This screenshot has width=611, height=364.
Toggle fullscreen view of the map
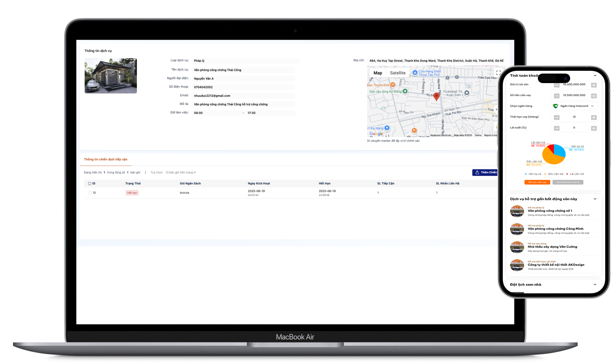click(498, 73)
